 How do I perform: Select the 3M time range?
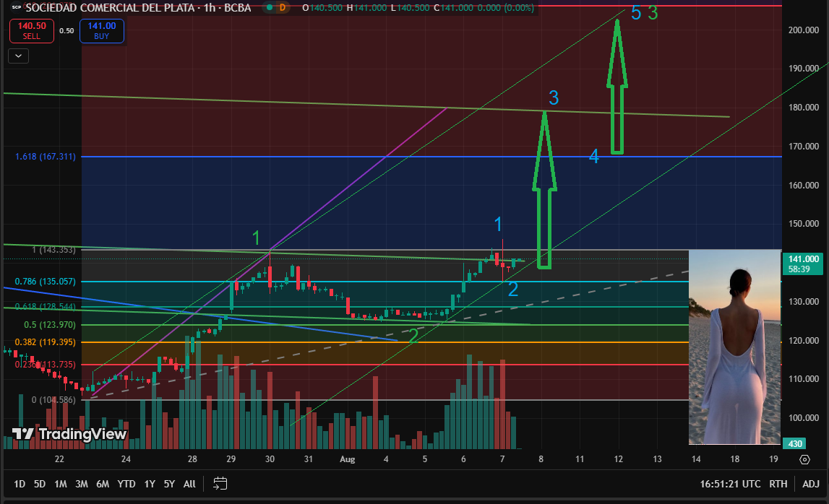pyautogui.click(x=82, y=484)
